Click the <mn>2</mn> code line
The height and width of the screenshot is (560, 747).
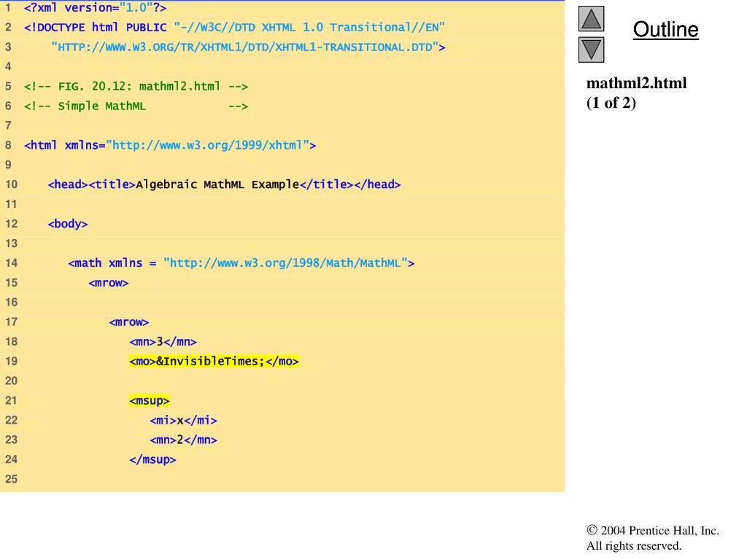pos(183,440)
